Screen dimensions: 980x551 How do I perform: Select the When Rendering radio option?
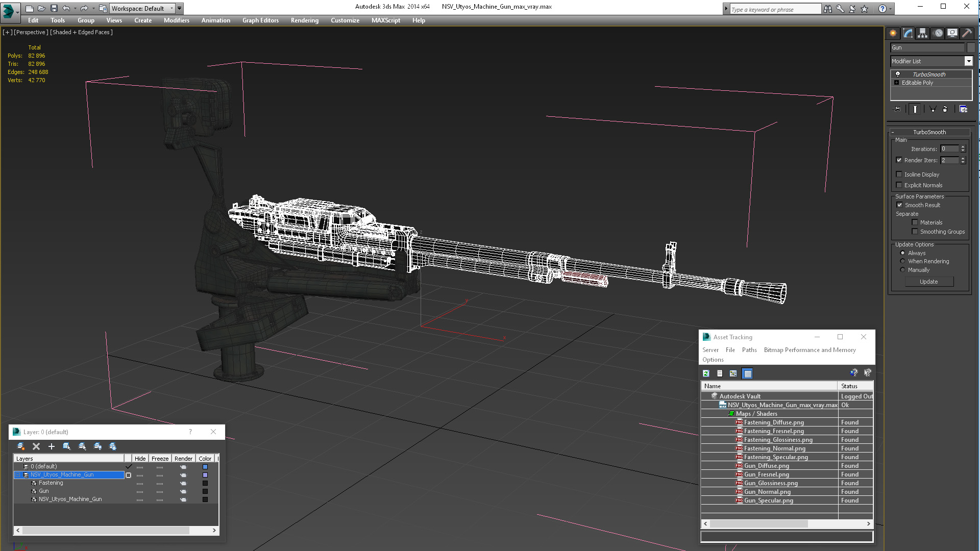pyautogui.click(x=902, y=261)
